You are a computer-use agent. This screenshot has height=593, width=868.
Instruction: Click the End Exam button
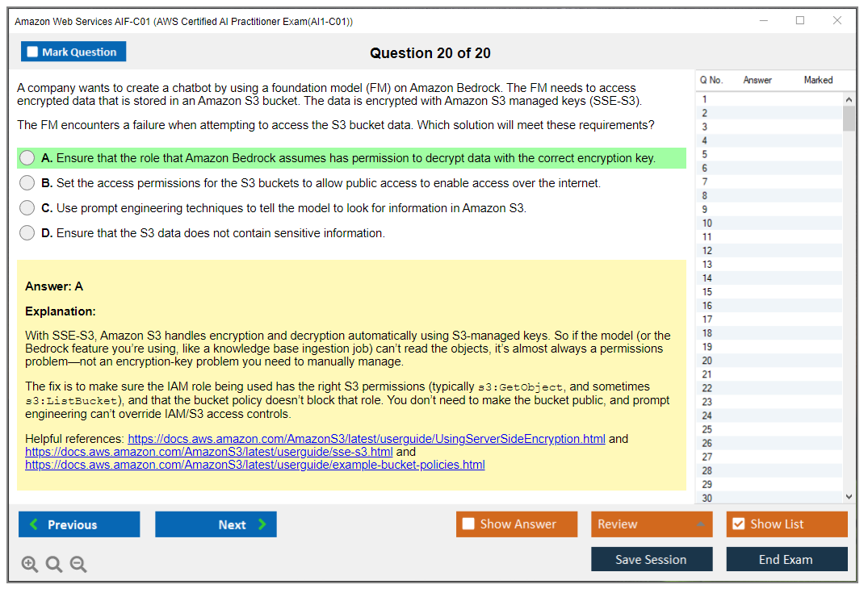pyautogui.click(x=786, y=559)
